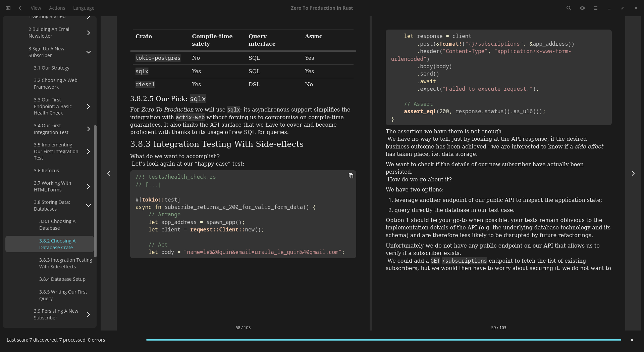Click the Async column header
644x352 pixels.
tap(314, 36)
